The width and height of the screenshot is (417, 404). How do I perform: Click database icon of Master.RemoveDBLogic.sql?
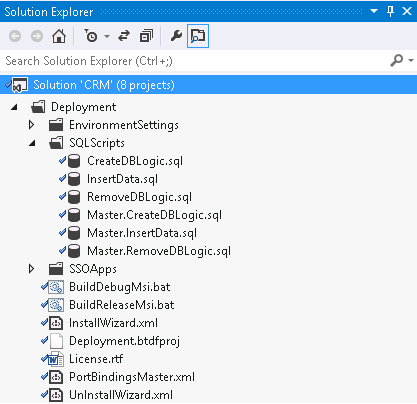74,251
